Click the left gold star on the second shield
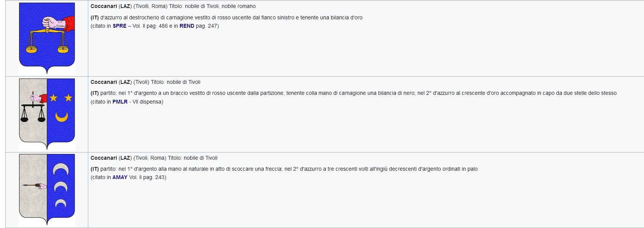This screenshot has width=644, height=228. [53, 98]
